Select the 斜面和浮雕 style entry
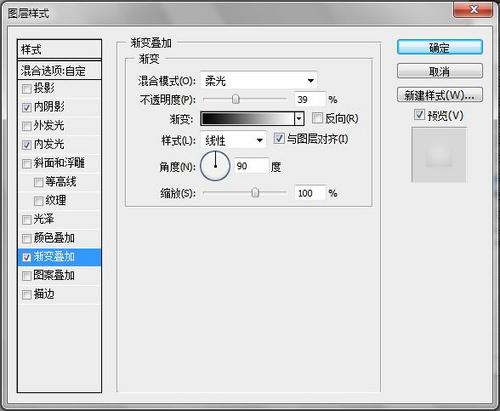Screen dimensions: 500x411 click(x=59, y=163)
